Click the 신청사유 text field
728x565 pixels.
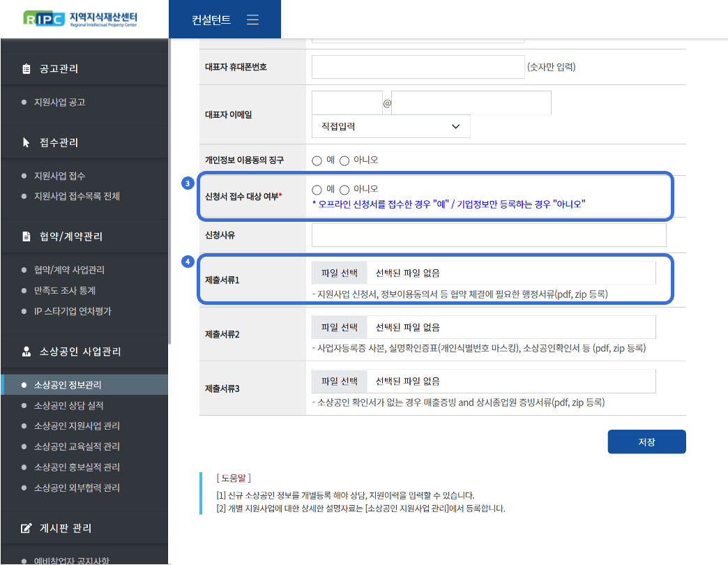(489, 235)
